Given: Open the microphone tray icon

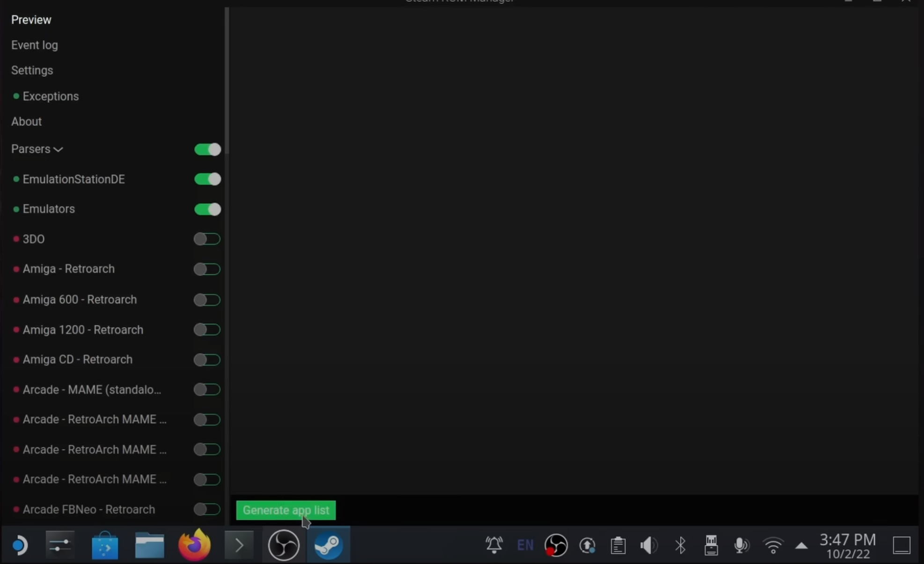Looking at the screenshot, I should (741, 545).
